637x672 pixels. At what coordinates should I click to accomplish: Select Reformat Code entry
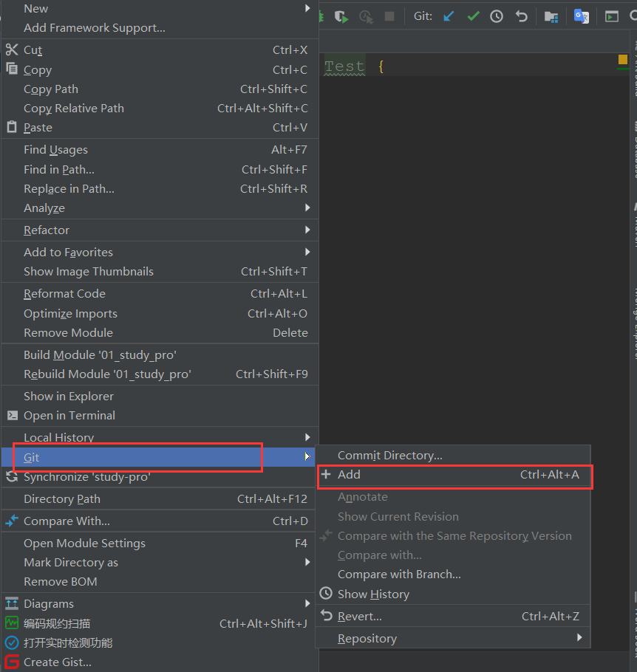pos(160,294)
